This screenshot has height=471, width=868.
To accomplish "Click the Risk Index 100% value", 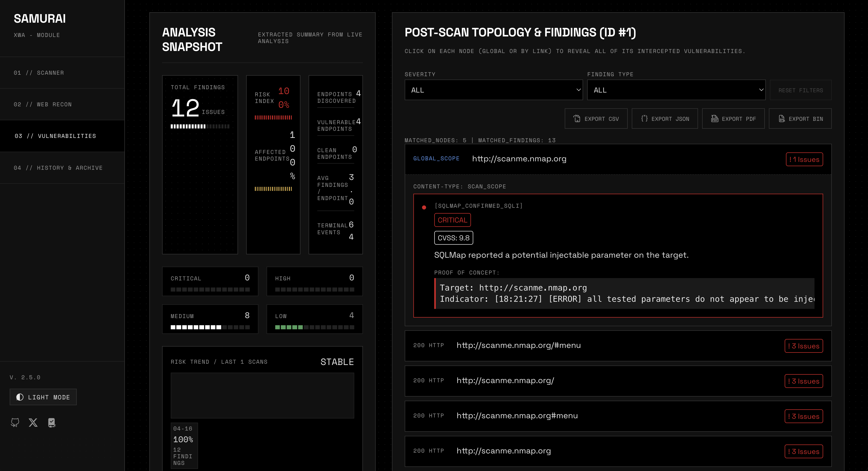I will (x=284, y=98).
